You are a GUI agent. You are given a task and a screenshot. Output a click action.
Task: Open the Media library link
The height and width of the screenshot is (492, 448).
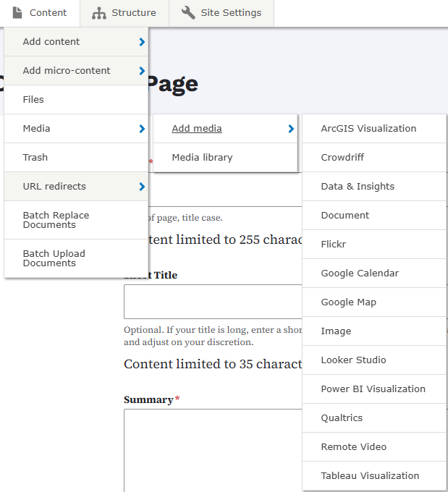[x=202, y=158]
